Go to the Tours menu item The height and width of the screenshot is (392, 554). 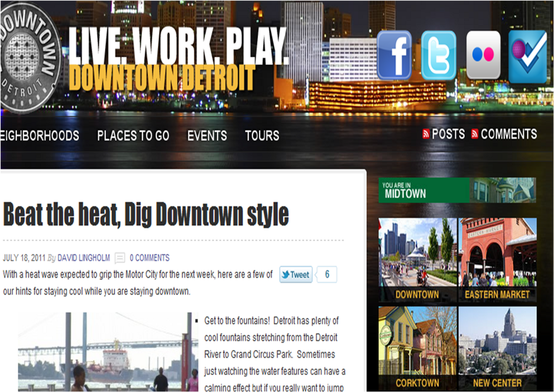point(262,136)
